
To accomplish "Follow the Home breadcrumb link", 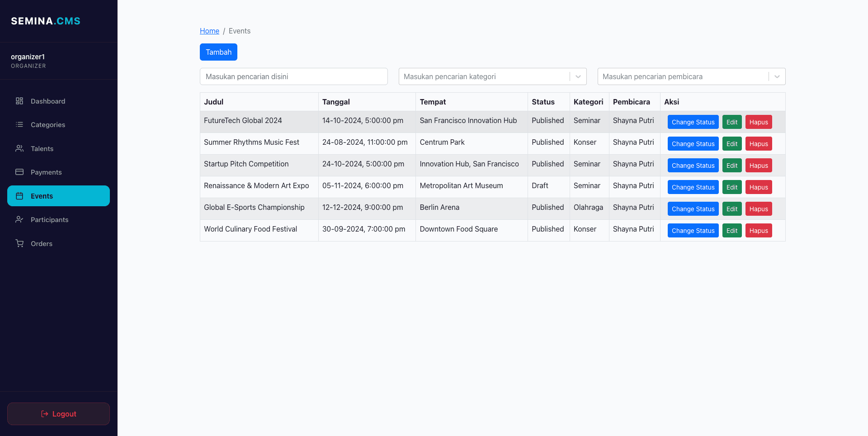I will 209,31.
